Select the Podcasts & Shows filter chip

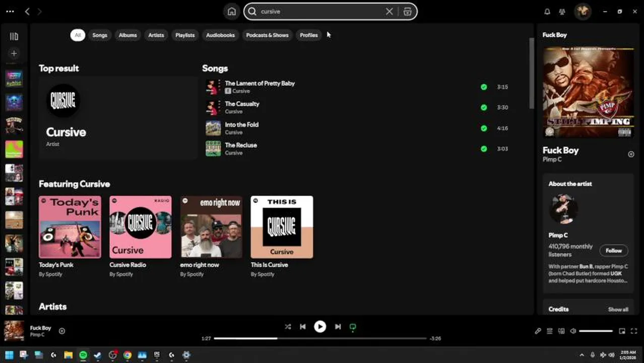pyautogui.click(x=267, y=35)
